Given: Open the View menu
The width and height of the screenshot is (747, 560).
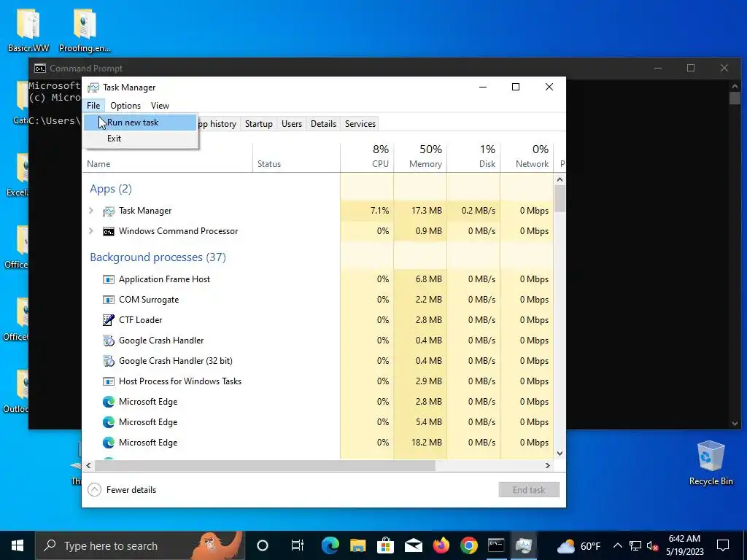Looking at the screenshot, I should tap(160, 106).
